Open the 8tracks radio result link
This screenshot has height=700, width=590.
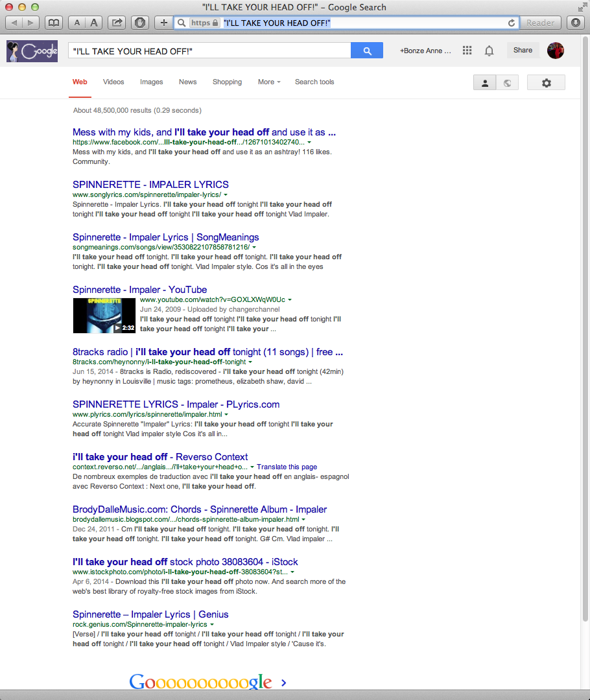(207, 352)
